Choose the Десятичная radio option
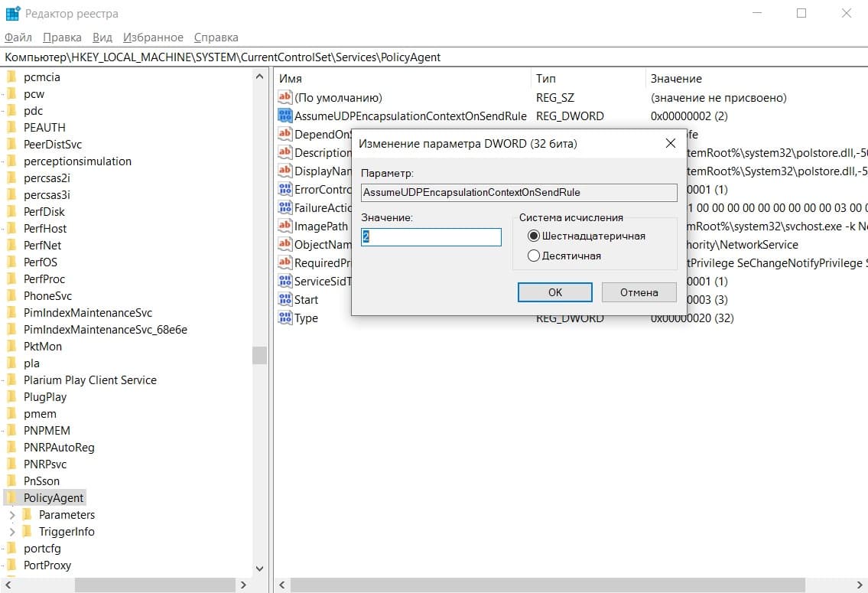This screenshot has width=868, height=593. [534, 256]
